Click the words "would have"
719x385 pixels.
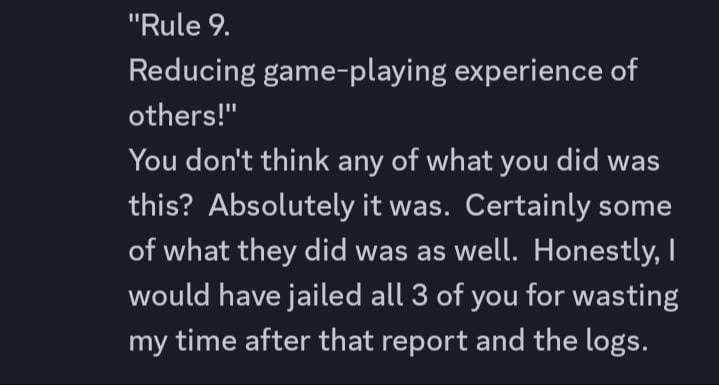coord(205,296)
